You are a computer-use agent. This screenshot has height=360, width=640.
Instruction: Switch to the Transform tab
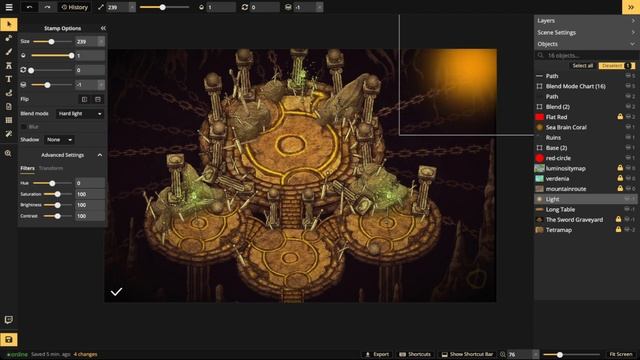click(51, 168)
